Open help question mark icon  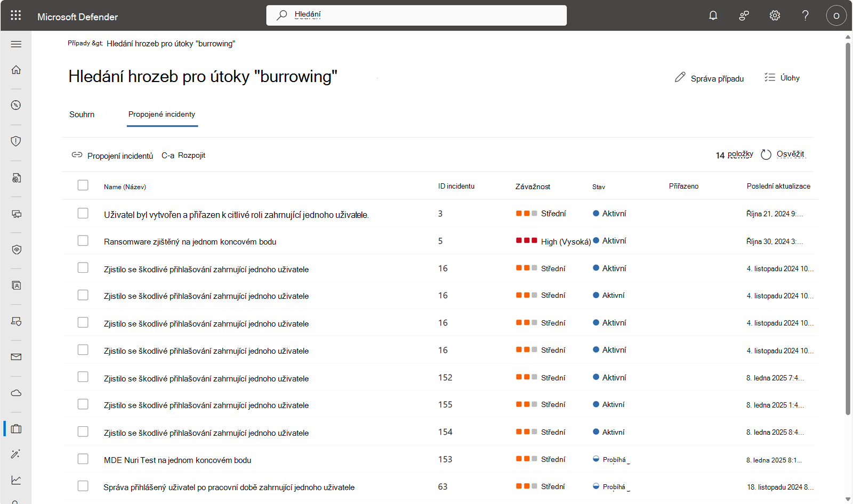806,15
